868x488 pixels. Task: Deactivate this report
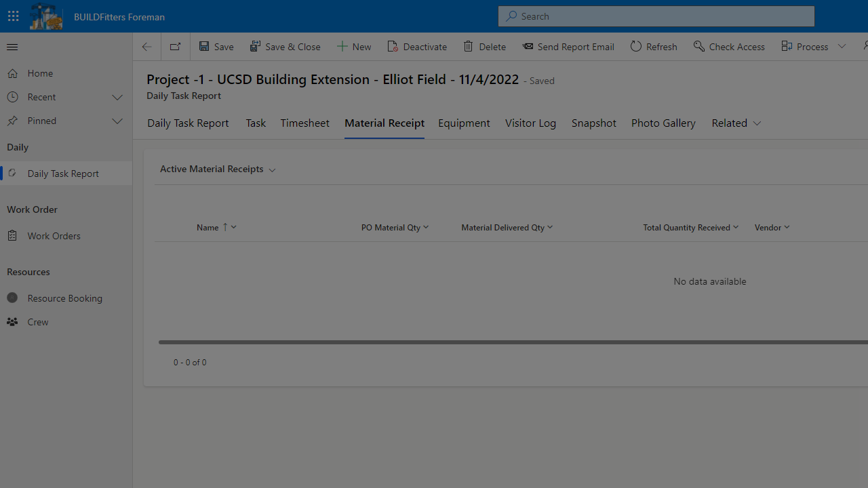tap(417, 47)
